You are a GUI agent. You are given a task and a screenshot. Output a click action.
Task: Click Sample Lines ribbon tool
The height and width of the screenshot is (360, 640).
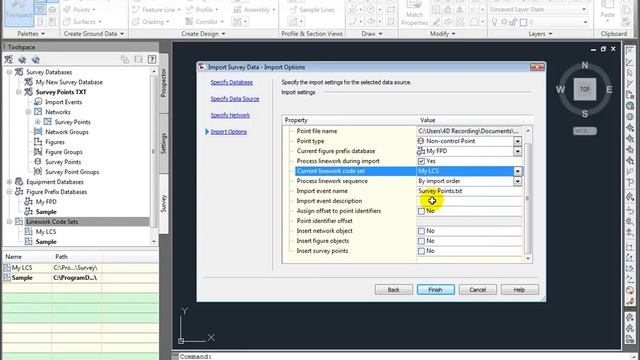(x=312, y=9)
